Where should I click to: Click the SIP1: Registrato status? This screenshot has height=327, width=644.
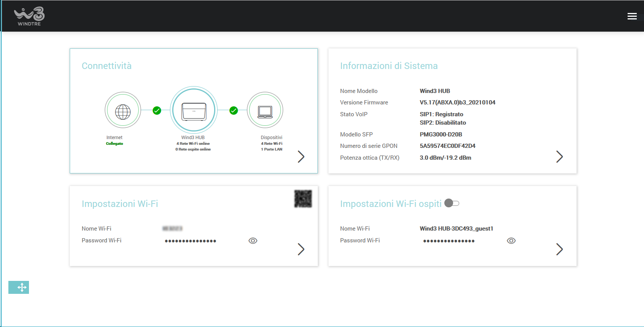coord(441,114)
